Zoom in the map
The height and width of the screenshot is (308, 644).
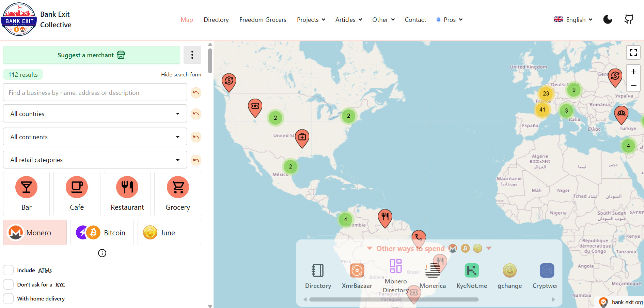pyautogui.click(x=633, y=72)
